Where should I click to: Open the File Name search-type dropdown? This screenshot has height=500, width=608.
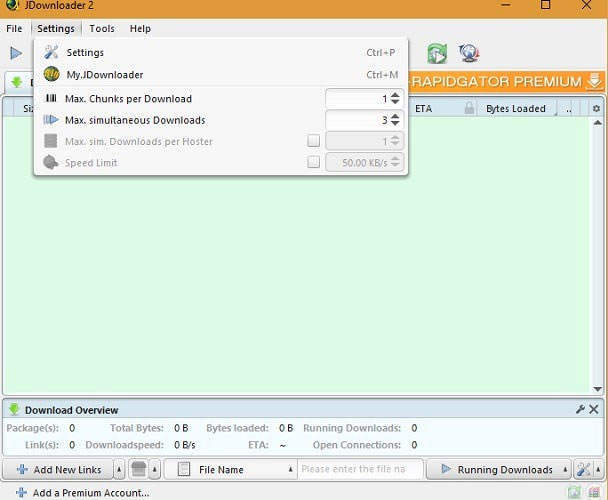[x=231, y=469]
